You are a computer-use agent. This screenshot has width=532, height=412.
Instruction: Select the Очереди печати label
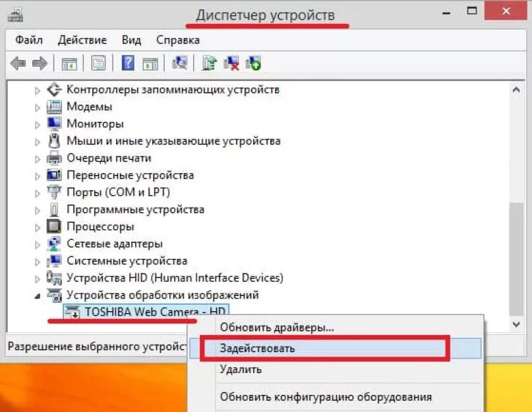pyautogui.click(x=109, y=158)
